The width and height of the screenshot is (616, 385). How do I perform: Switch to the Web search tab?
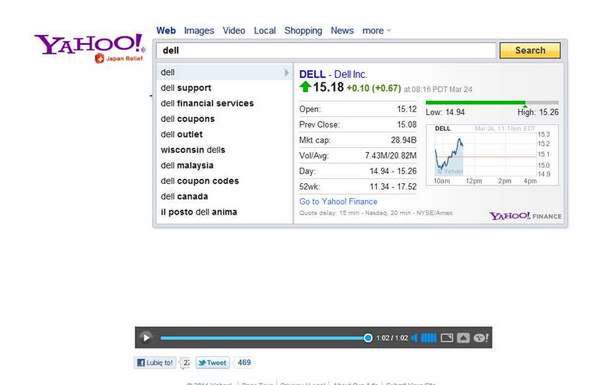pyautogui.click(x=166, y=31)
